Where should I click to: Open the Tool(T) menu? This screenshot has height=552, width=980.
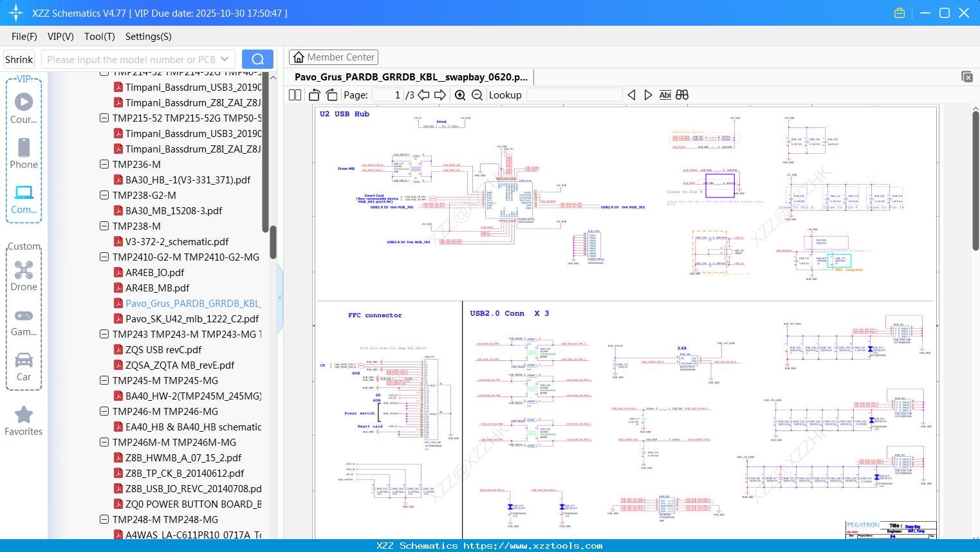[x=99, y=37]
